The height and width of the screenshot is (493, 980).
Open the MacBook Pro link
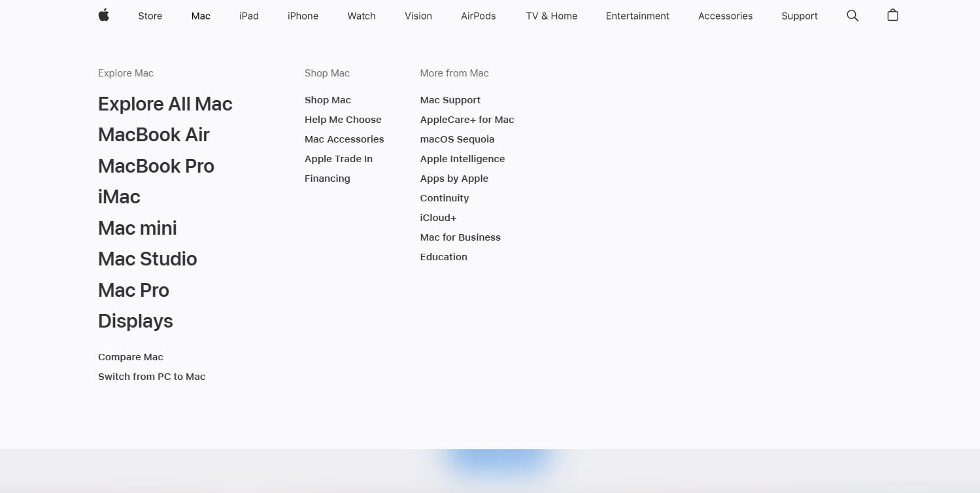[x=156, y=166]
